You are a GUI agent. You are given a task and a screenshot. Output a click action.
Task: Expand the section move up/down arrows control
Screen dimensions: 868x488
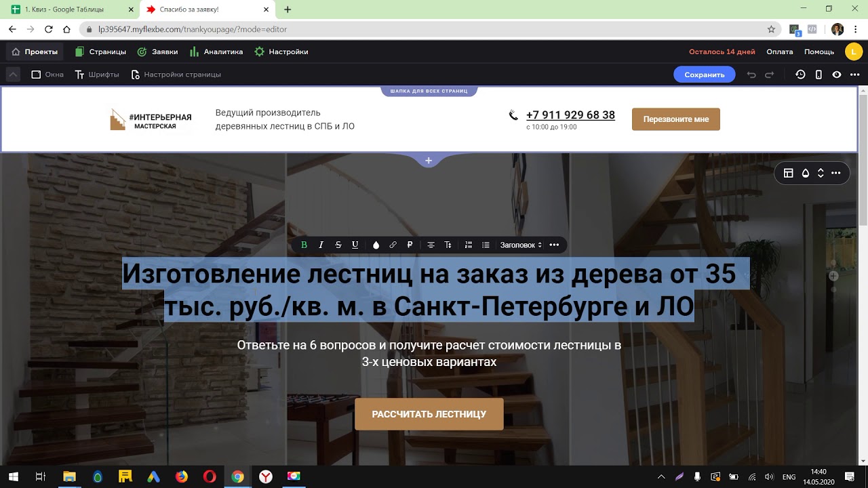point(821,173)
